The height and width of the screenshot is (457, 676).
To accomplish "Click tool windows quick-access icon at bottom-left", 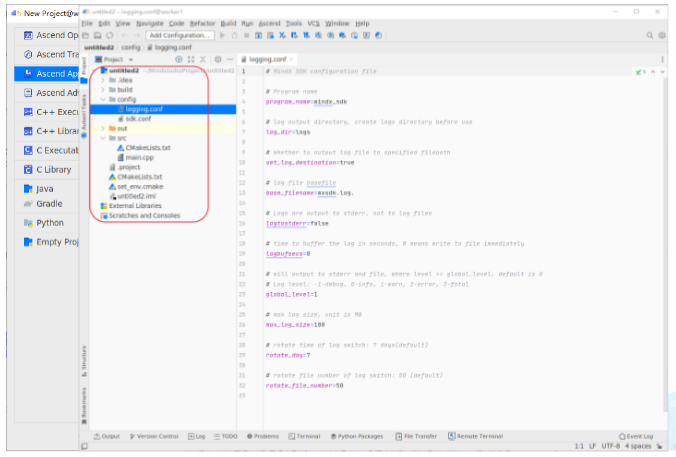I will tap(84, 446).
